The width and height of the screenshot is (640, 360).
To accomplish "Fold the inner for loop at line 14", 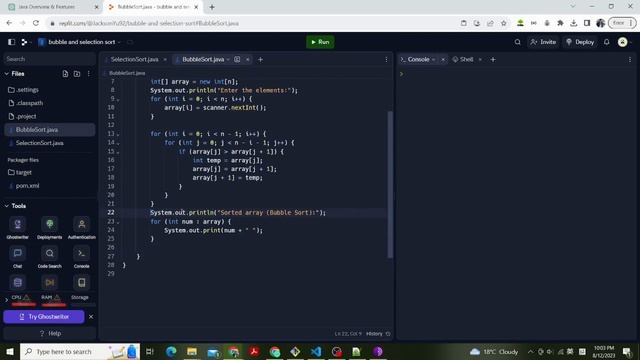I will (118, 143).
